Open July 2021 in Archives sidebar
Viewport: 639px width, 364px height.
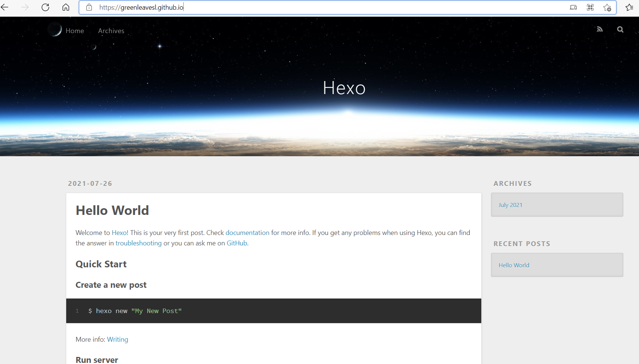click(510, 205)
